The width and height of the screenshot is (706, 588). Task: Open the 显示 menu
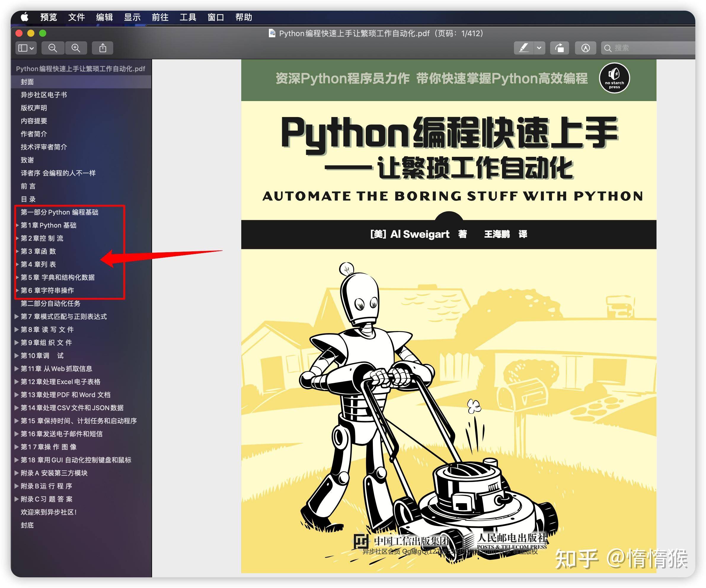pos(132,17)
